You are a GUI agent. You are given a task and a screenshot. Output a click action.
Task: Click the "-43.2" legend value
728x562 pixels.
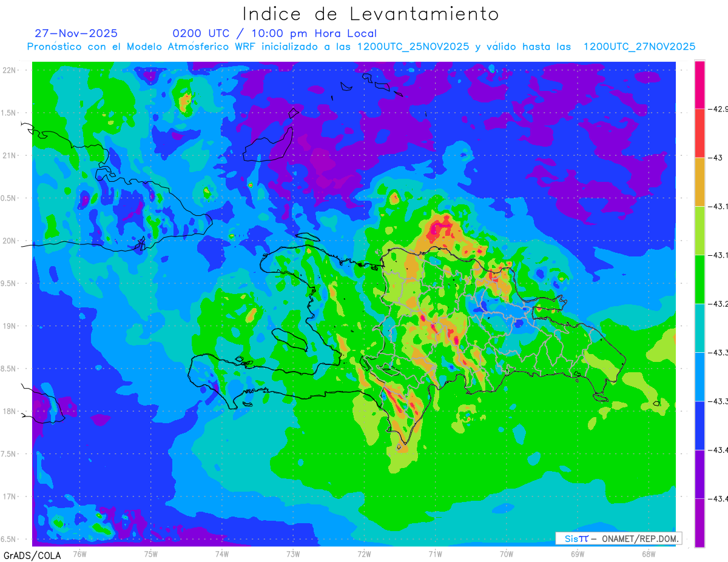pos(717,304)
